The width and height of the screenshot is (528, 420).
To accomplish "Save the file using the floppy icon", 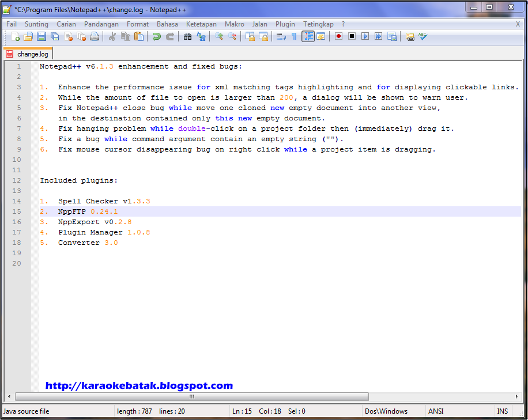I will point(42,36).
